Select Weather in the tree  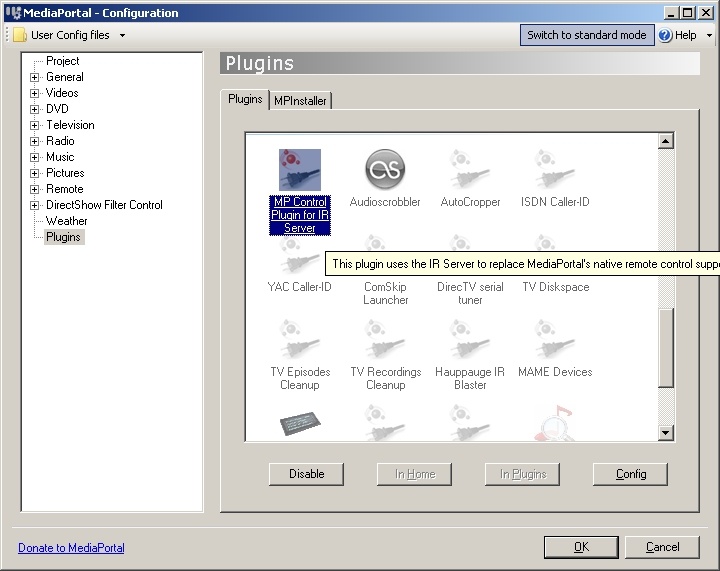67,221
